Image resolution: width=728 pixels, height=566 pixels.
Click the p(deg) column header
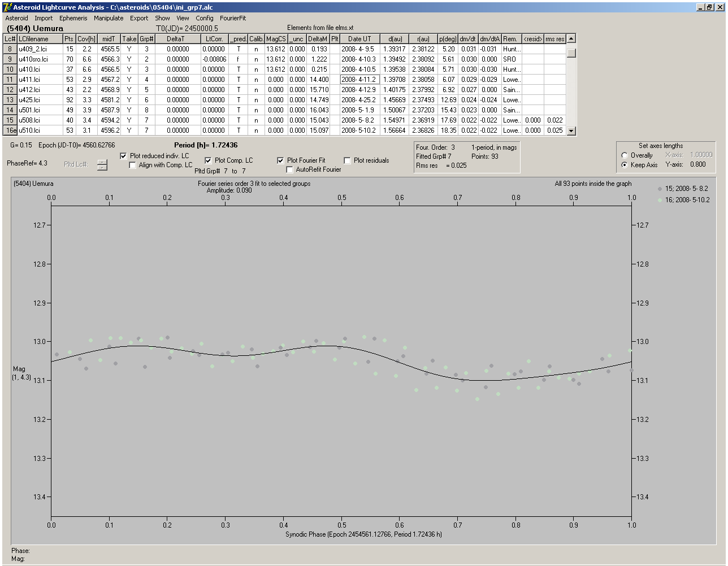pos(447,39)
